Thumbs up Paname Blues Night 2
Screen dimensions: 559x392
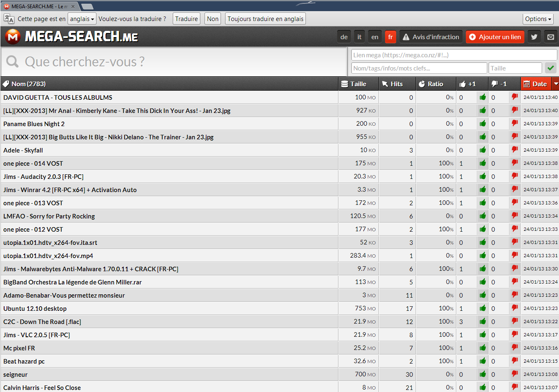(483, 124)
